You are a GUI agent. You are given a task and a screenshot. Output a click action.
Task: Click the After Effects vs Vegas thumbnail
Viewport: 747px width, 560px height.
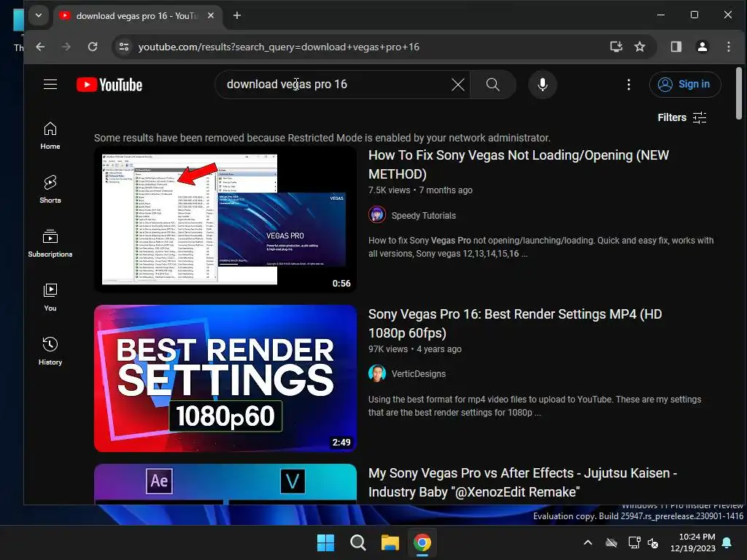pyautogui.click(x=225, y=484)
